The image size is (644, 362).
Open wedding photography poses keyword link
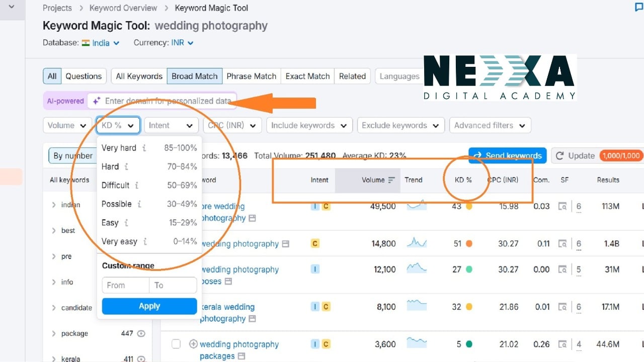click(239, 276)
